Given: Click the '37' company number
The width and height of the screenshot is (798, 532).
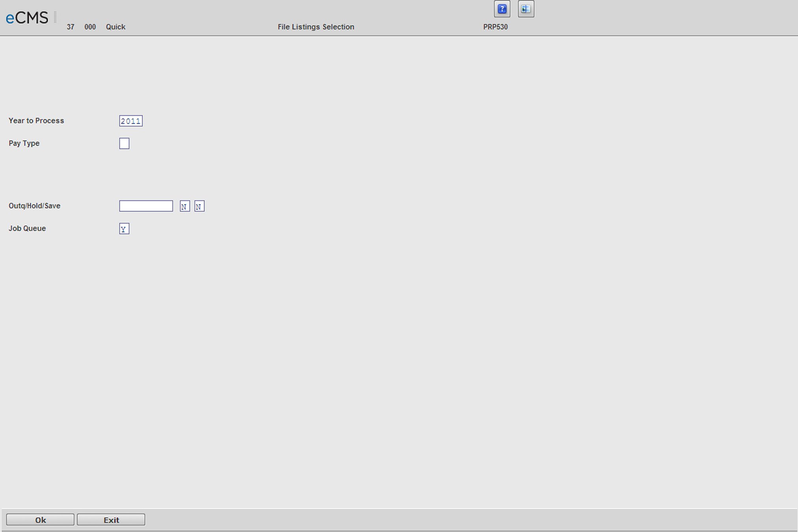Looking at the screenshot, I should pyautogui.click(x=71, y=27).
